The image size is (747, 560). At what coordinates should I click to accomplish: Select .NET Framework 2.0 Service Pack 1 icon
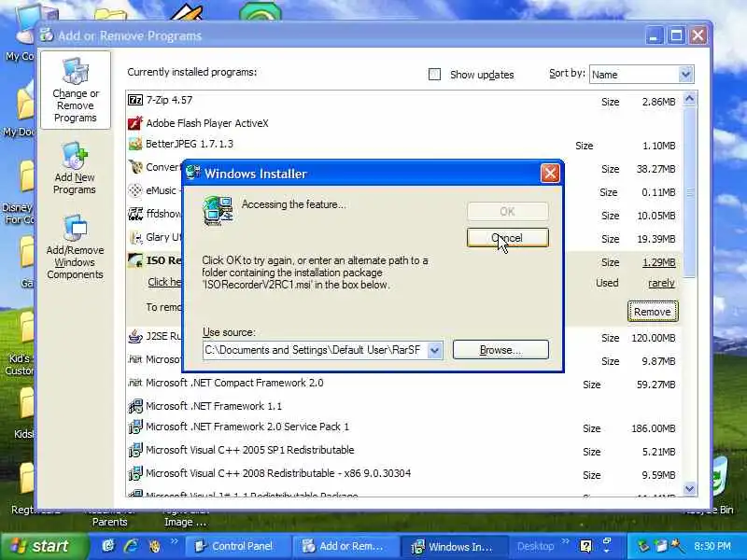tap(135, 427)
